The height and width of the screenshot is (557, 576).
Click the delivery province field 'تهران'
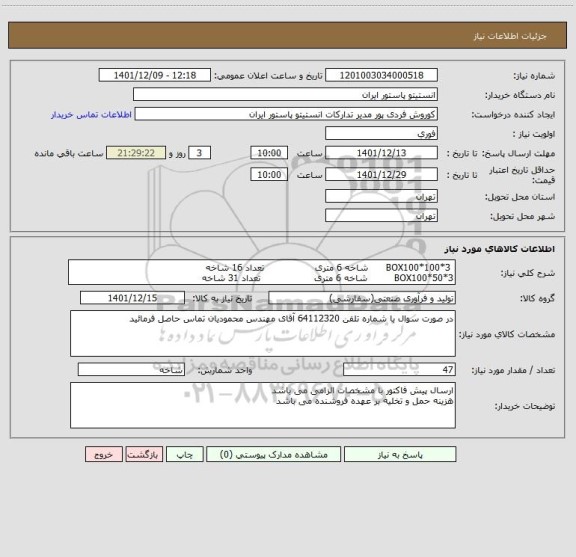pyautogui.click(x=381, y=196)
